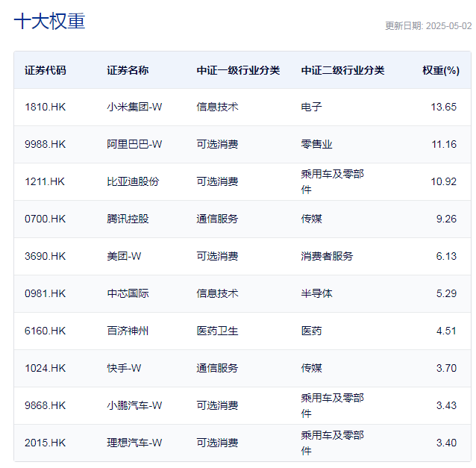
Task: Click 通信服务 in the 腾讯控股 row
Action: [x=217, y=219]
